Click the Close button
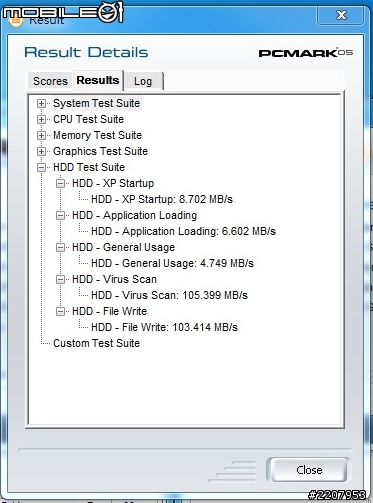 309,470
